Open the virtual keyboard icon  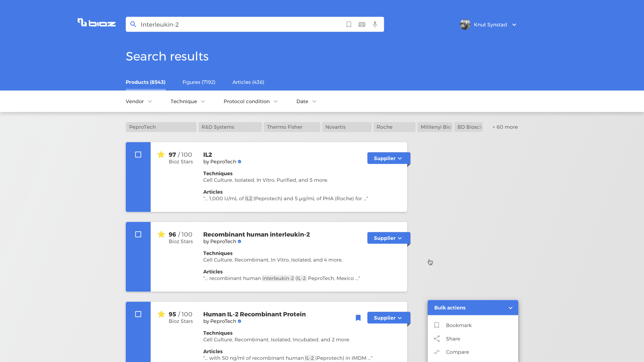[x=362, y=24]
